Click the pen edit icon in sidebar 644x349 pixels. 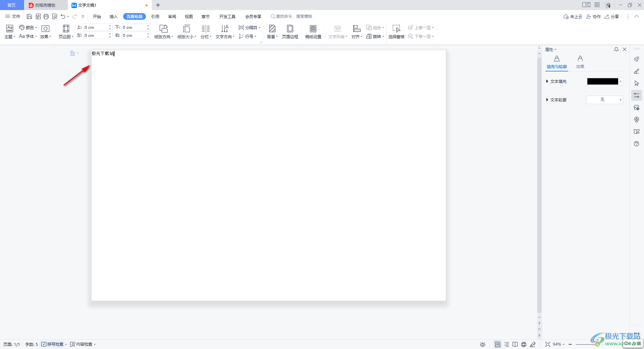tap(637, 71)
